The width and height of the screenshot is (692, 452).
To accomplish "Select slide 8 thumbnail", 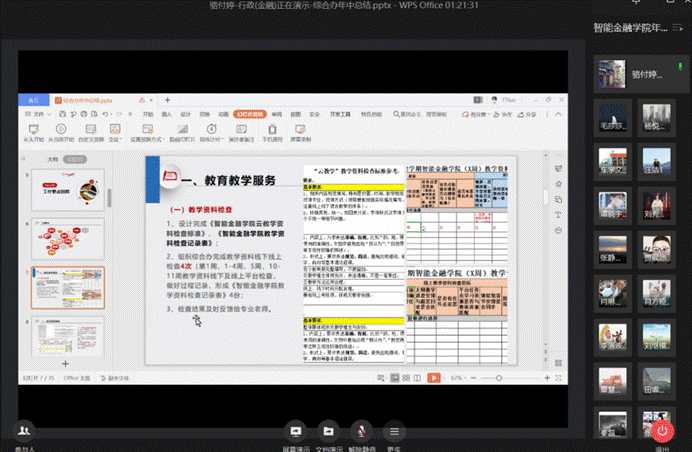I will pyautogui.click(x=68, y=336).
